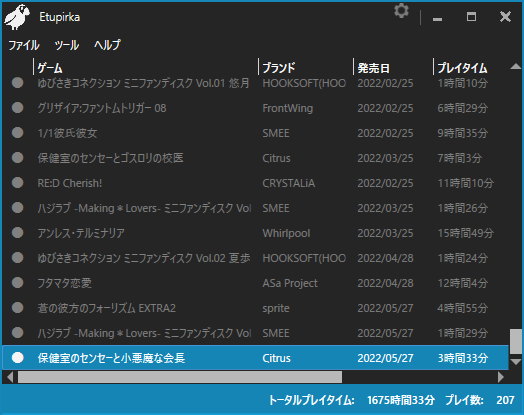Click playtime 4時間55分 cell
The height and width of the screenshot is (415, 524).
(x=463, y=308)
